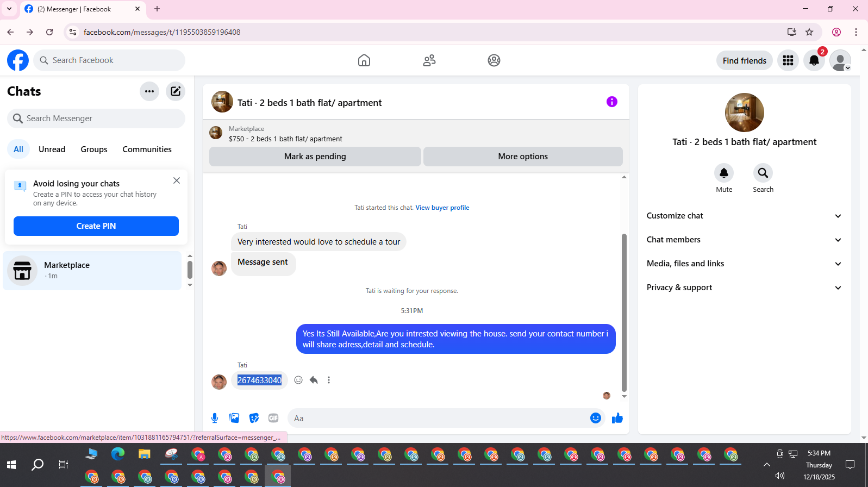Search in conversation magnifier icon
868x487 pixels.
(763, 173)
